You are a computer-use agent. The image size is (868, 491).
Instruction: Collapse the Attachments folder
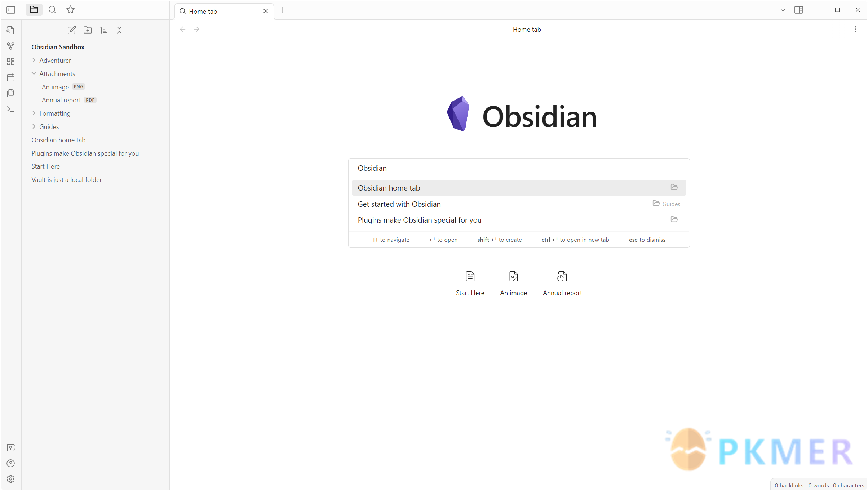click(34, 73)
